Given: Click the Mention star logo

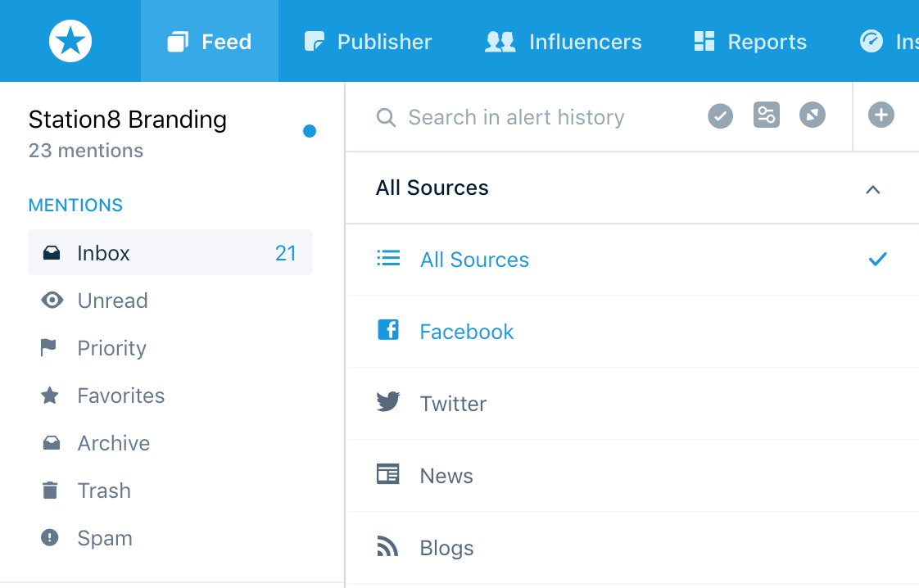Looking at the screenshot, I should click(70, 41).
